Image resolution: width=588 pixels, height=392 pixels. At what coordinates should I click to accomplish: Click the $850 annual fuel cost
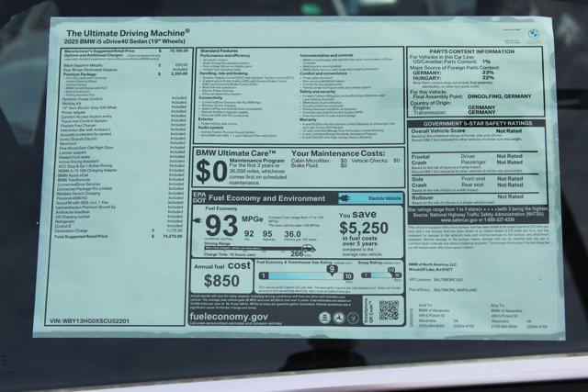(x=221, y=281)
